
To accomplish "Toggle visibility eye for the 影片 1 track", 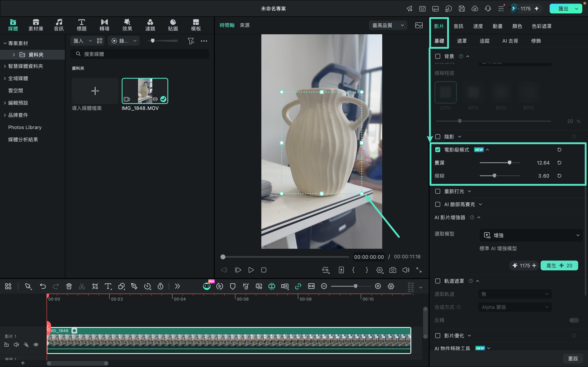I will (36, 345).
